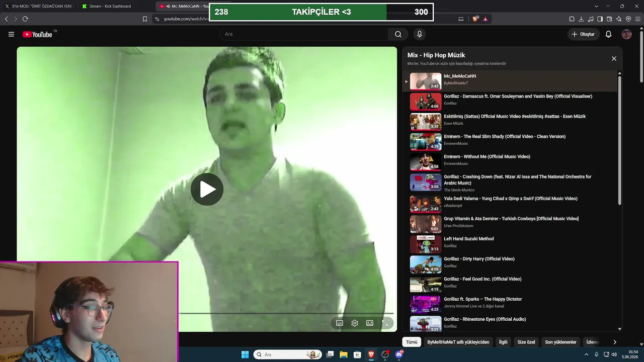
Task: Select the İlgili filter chip
Action: click(x=503, y=342)
